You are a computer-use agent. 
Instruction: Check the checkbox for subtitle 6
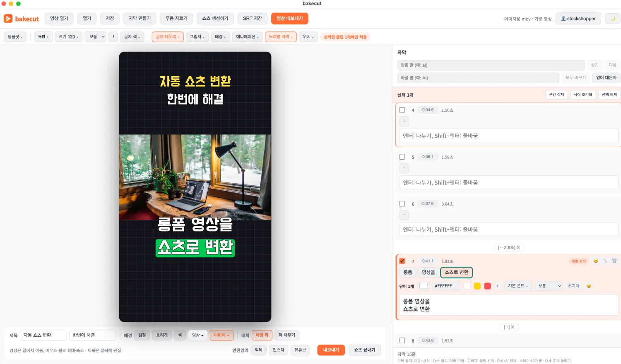[x=402, y=204]
